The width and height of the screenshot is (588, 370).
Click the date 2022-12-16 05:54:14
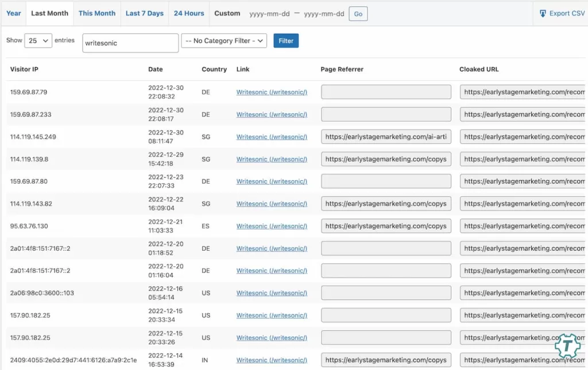166,293
